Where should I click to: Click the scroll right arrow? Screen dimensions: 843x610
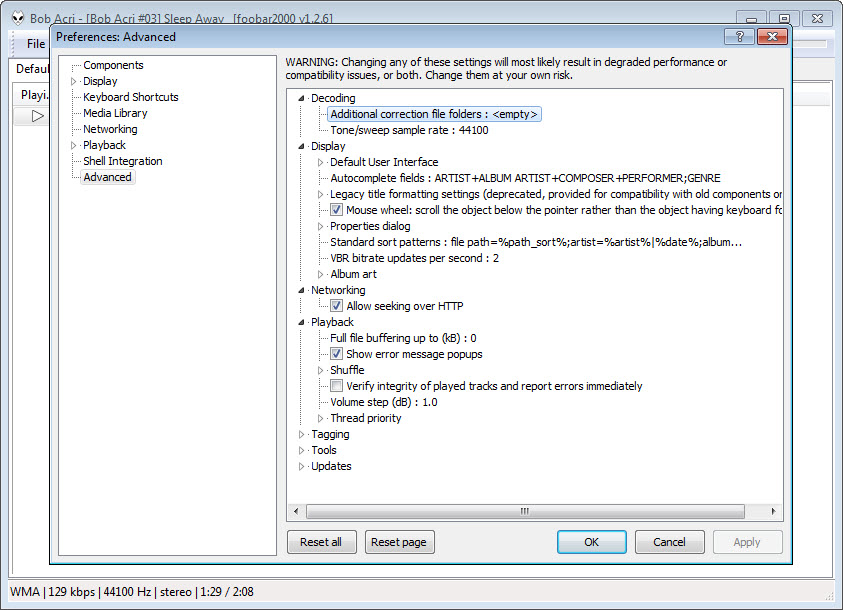773,511
